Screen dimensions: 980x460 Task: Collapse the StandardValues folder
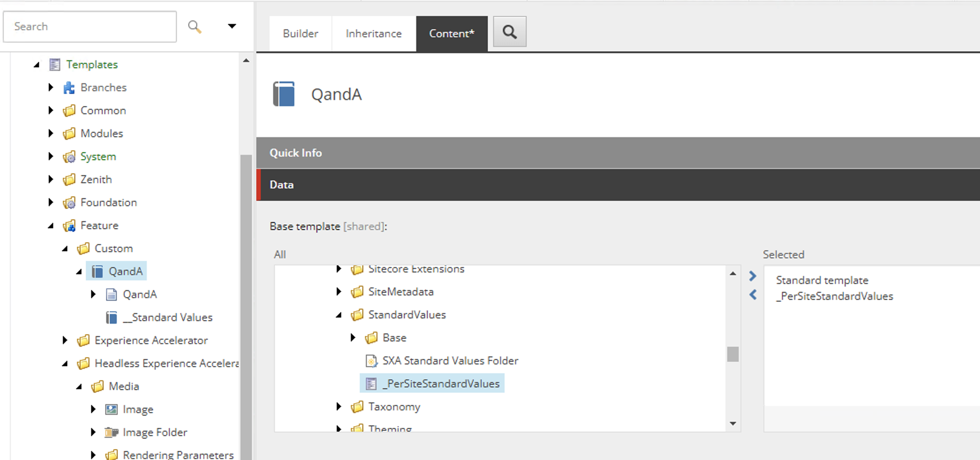pyautogui.click(x=339, y=315)
